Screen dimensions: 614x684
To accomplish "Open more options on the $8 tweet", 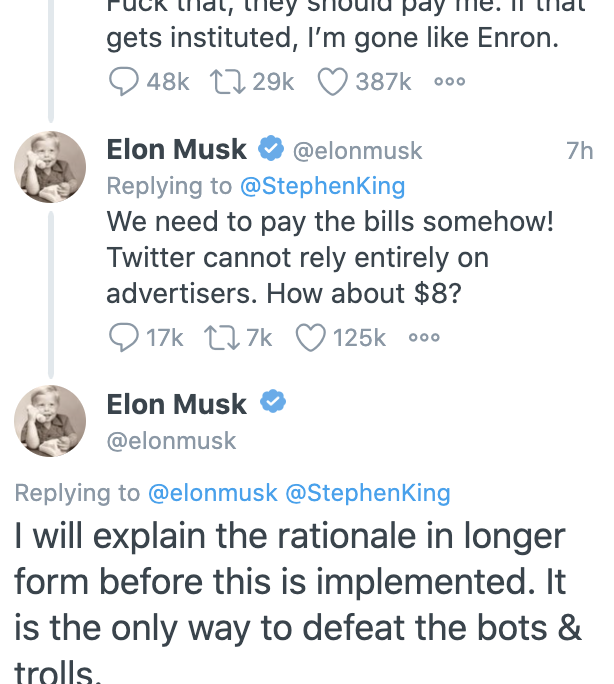I will [424, 338].
